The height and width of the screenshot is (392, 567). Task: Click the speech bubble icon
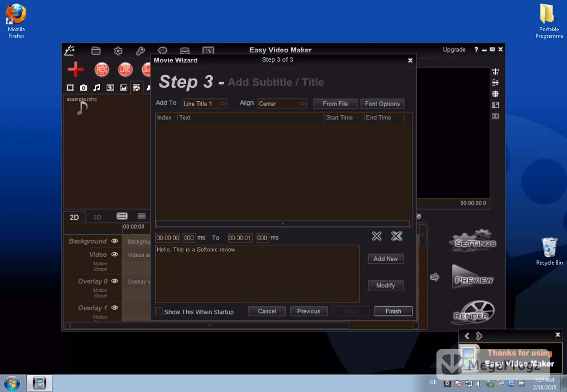pyautogui.click(x=162, y=51)
